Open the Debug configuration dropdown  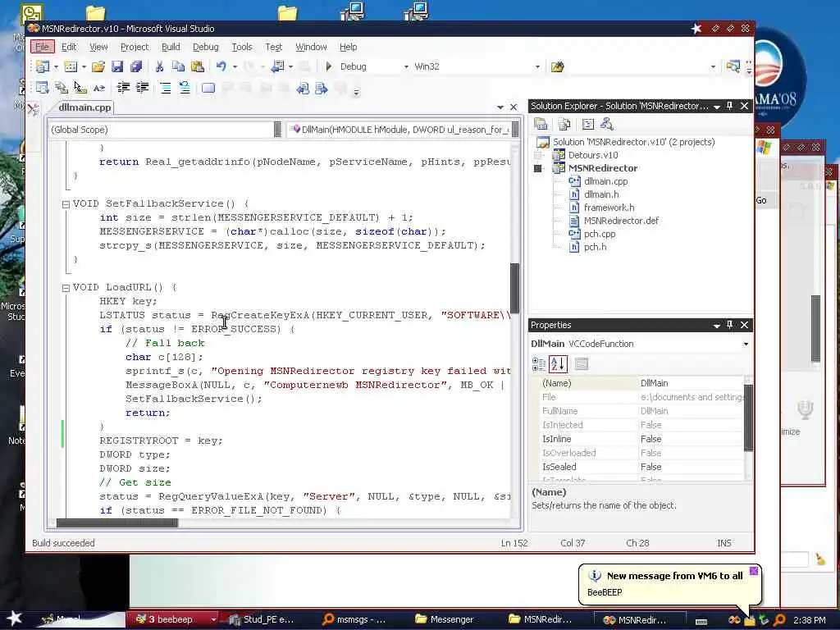point(406,67)
